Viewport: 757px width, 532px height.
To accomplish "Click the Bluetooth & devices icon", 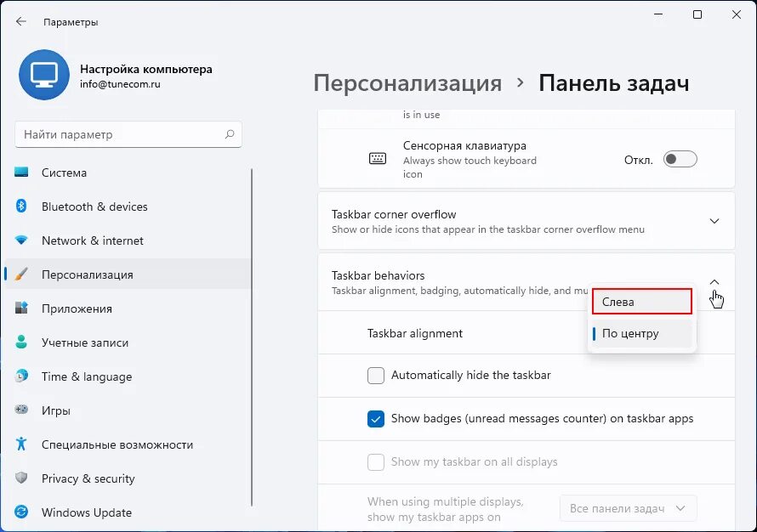I will 21,207.
